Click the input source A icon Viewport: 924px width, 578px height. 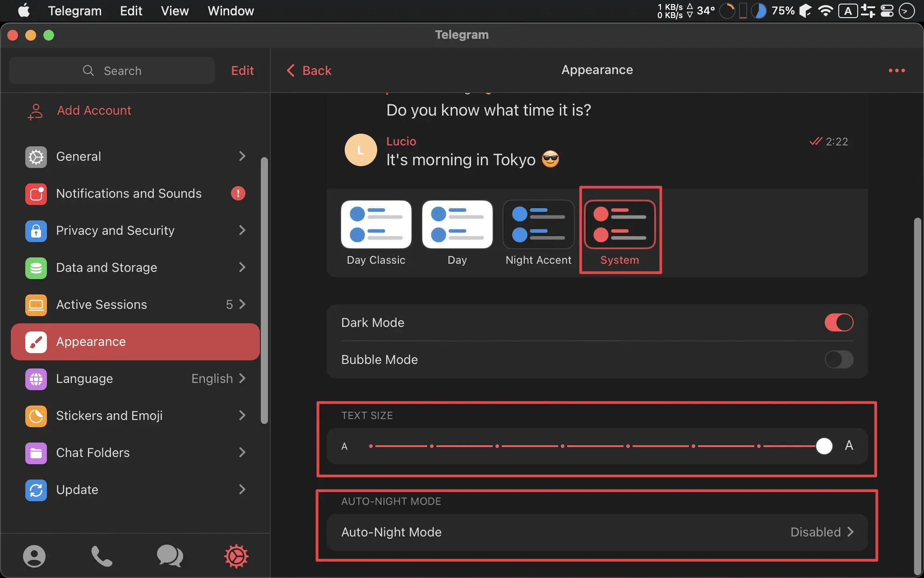pyautogui.click(x=848, y=10)
